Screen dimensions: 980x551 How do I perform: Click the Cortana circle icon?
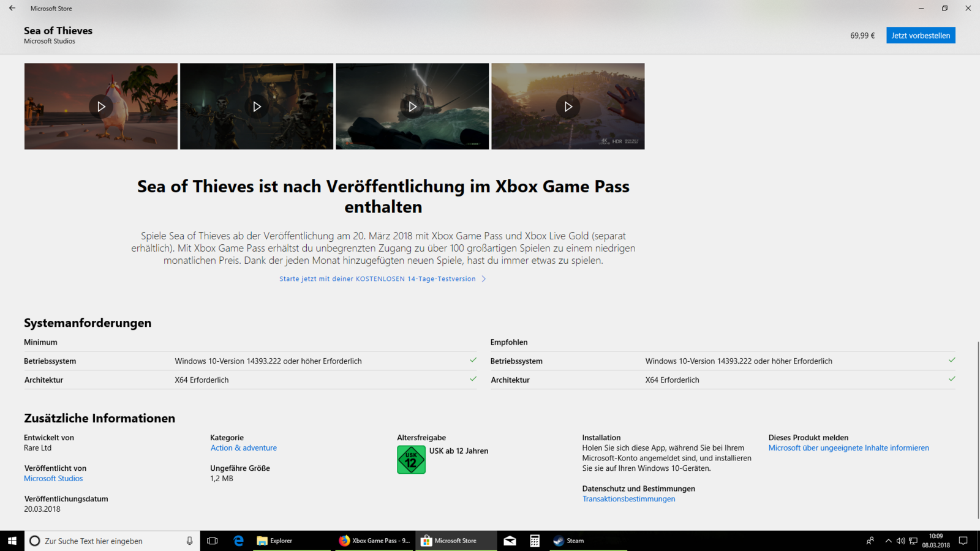click(x=35, y=541)
